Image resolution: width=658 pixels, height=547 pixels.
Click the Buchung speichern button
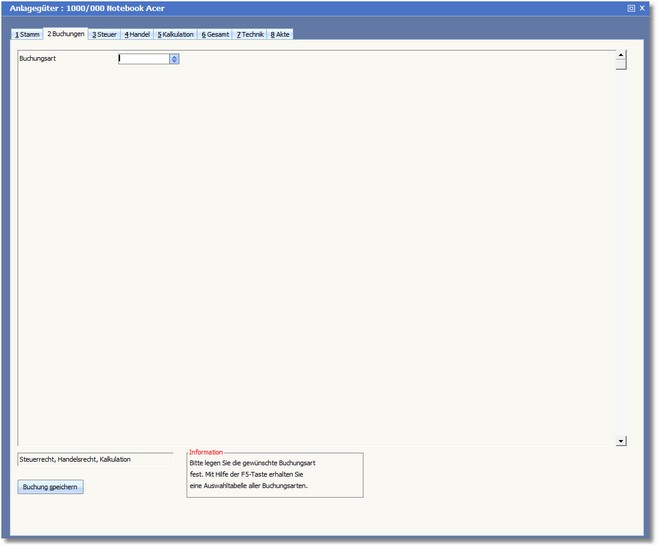51,487
